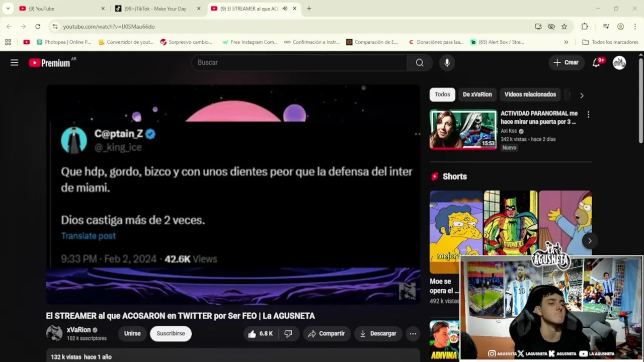Install app icon in address bar
644x362 pixels.
538,27
